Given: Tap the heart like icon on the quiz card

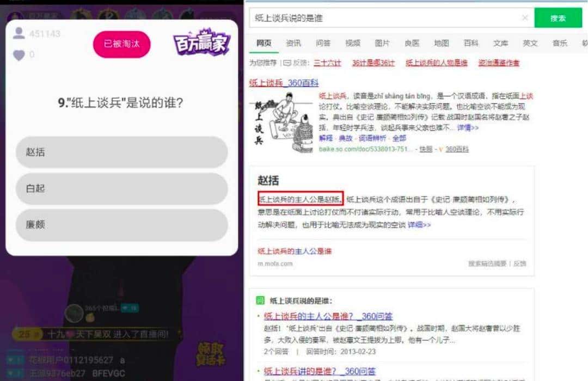Looking at the screenshot, I should tap(20, 54).
